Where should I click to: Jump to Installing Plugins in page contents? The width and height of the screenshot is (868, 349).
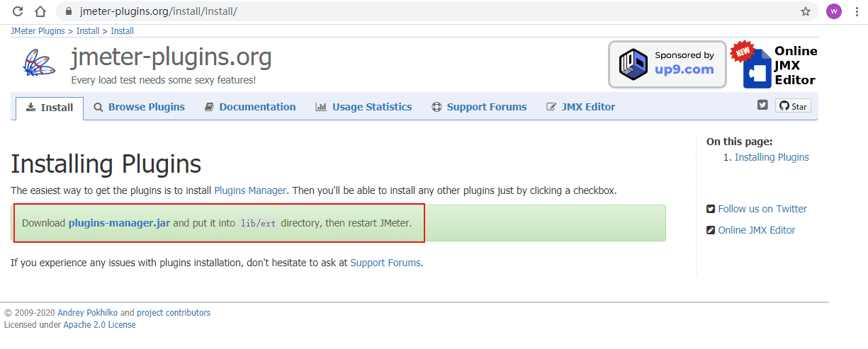772,157
